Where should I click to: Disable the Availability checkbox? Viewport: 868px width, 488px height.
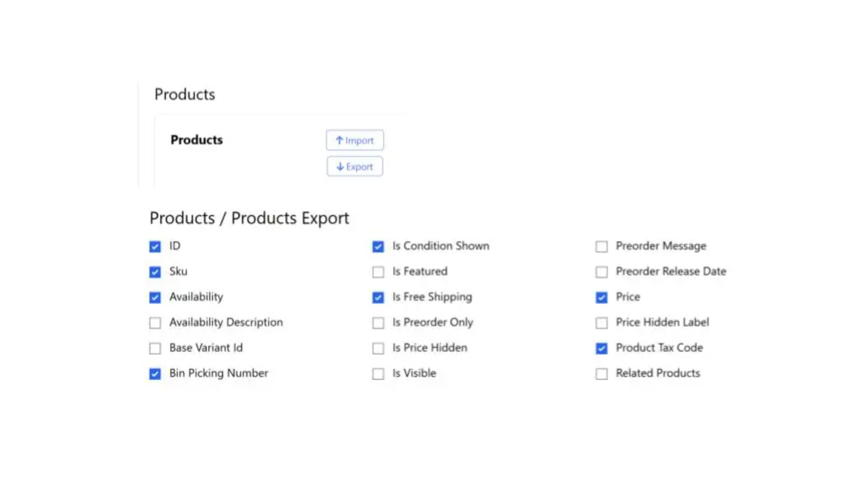155,297
